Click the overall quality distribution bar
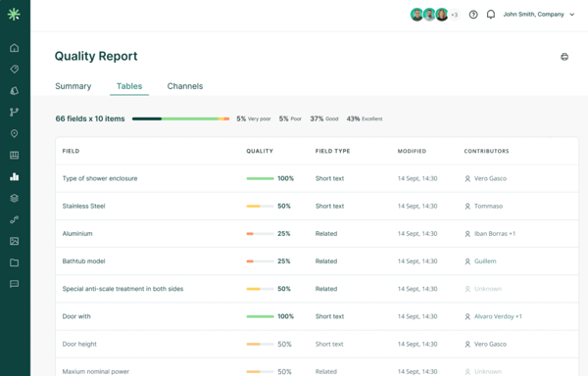The image size is (588, 376). coord(180,118)
